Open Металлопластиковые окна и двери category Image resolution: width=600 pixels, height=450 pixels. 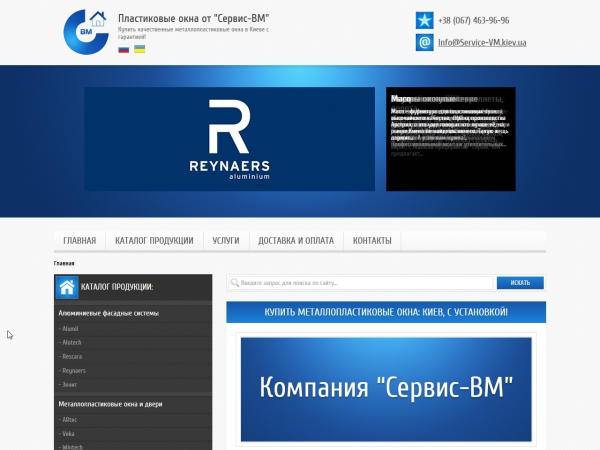pyautogui.click(x=111, y=404)
